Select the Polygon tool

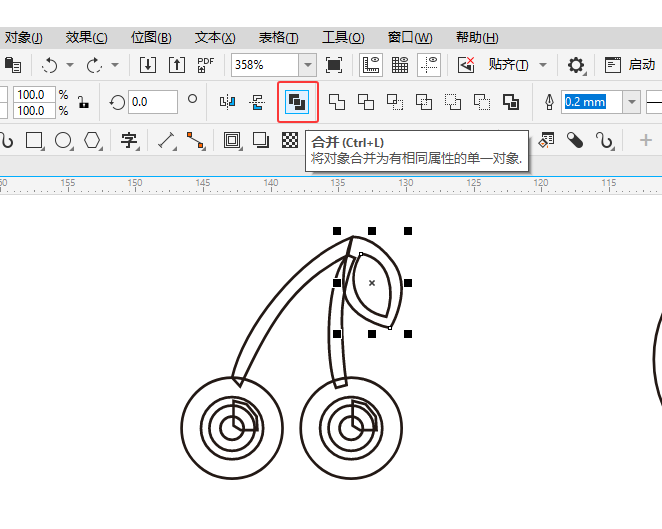pos(92,140)
